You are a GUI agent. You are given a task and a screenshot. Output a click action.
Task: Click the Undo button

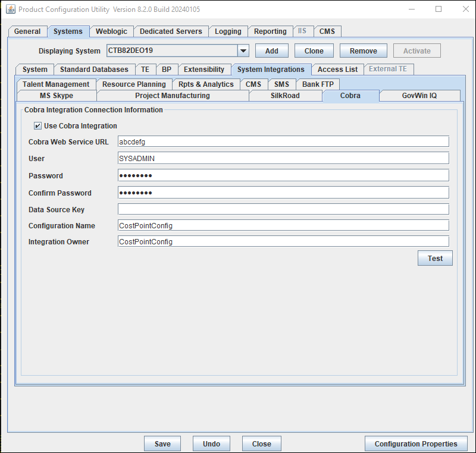211,444
